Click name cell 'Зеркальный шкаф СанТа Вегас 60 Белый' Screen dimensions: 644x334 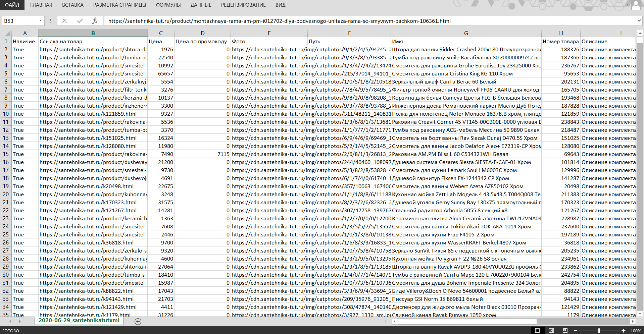pos(466,81)
